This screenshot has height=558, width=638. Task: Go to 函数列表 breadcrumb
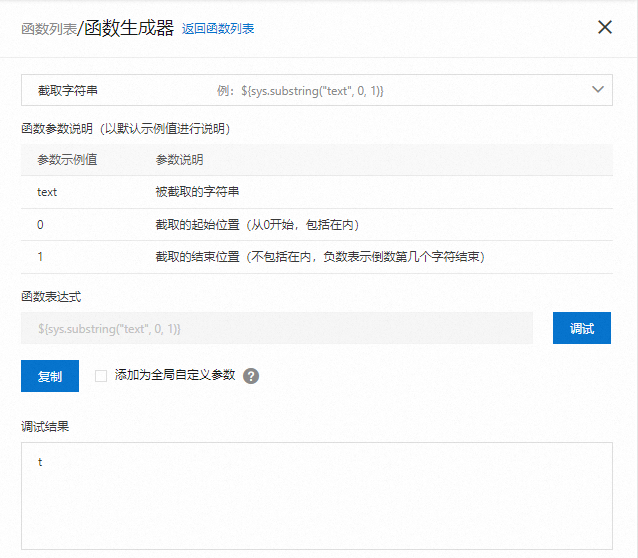point(49,29)
